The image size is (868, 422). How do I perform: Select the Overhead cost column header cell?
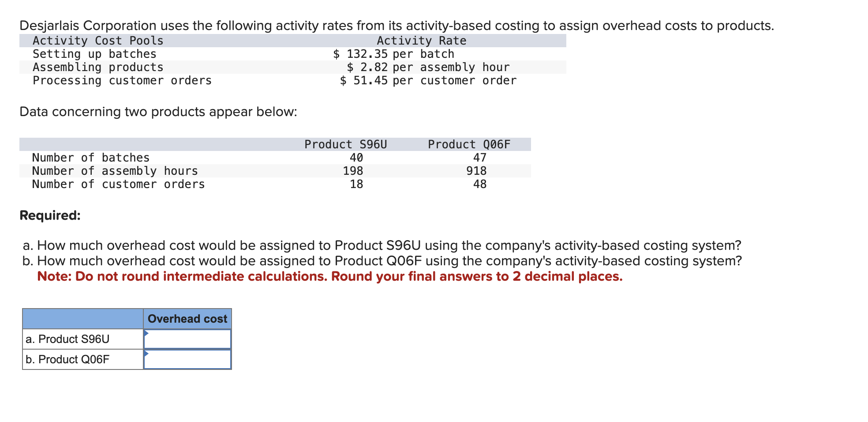pyautogui.click(x=187, y=318)
